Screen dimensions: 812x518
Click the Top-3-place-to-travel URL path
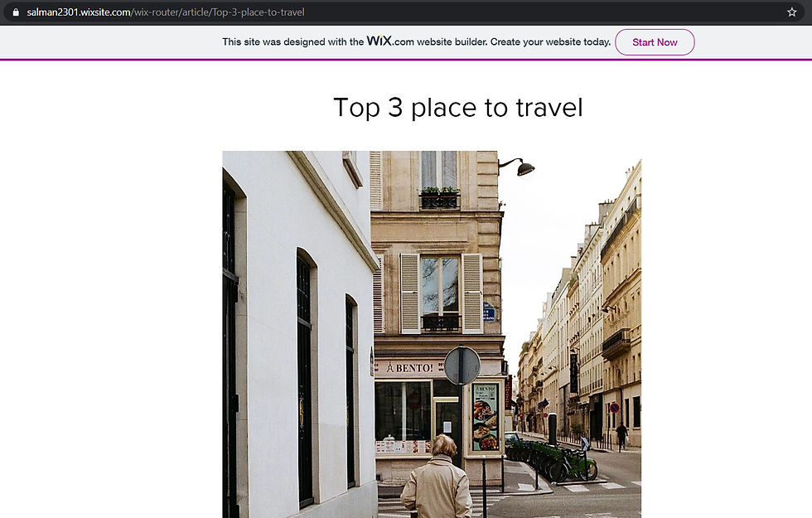pyautogui.click(x=258, y=12)
